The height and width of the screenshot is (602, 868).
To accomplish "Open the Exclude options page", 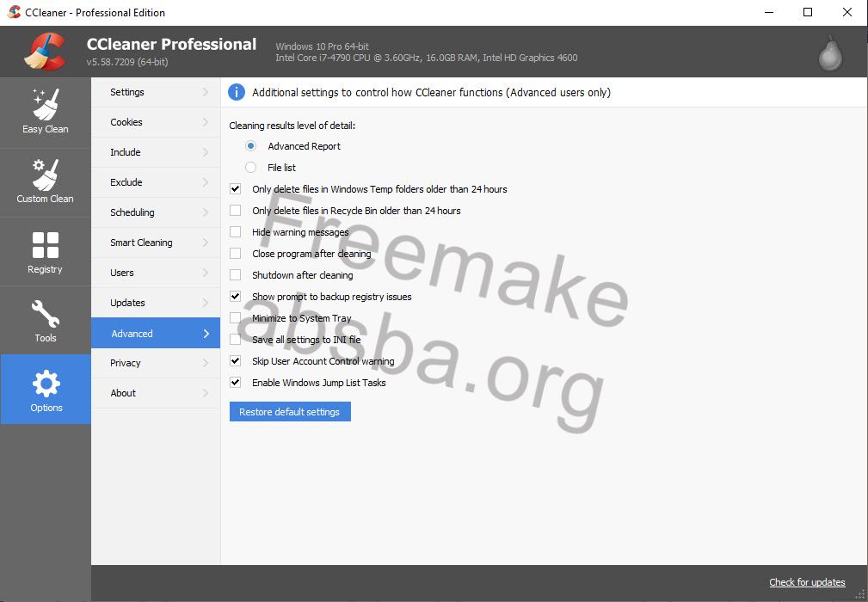I will tap(156, 182).
